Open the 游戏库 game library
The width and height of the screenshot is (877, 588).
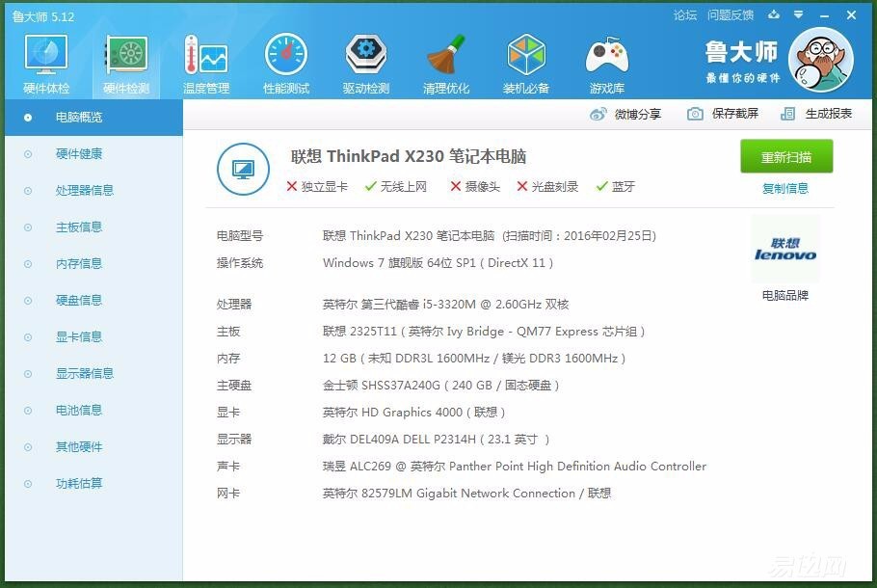tap(606, 61)
